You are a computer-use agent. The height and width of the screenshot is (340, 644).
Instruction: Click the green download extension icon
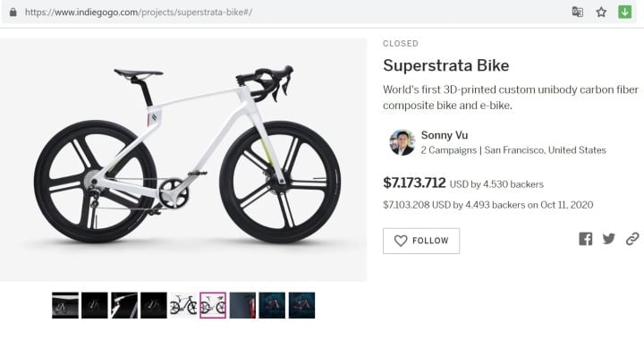click(x=624, y=12)
